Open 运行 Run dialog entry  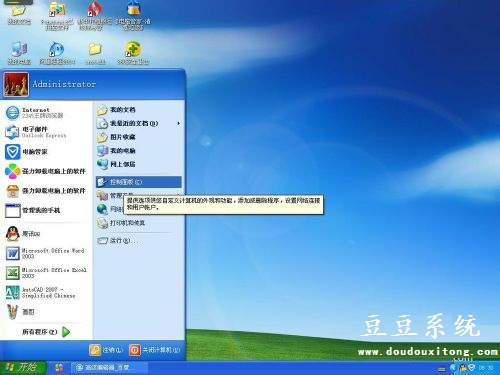coord(139,240)
